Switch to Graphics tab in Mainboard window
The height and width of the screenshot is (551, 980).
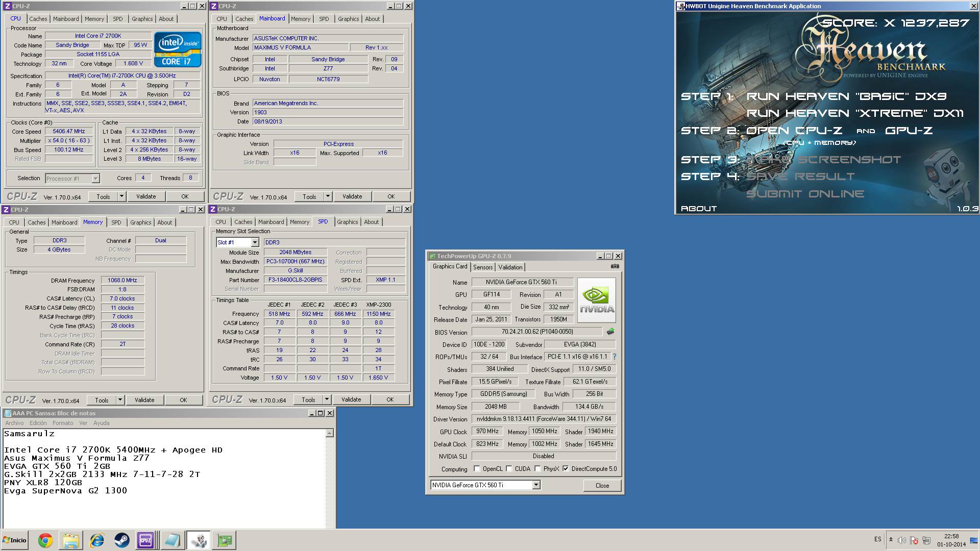pos(348,19)
